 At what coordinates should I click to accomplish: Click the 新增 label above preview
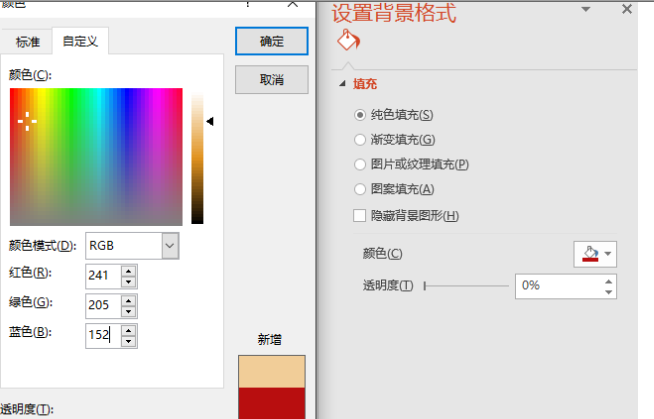(269, 339)
